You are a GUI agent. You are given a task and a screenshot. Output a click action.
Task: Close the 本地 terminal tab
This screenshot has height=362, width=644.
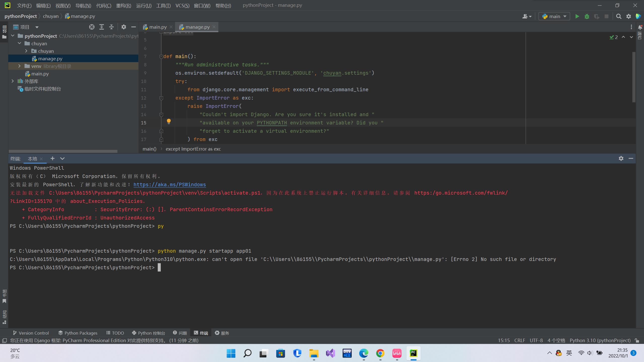point(41,159)
